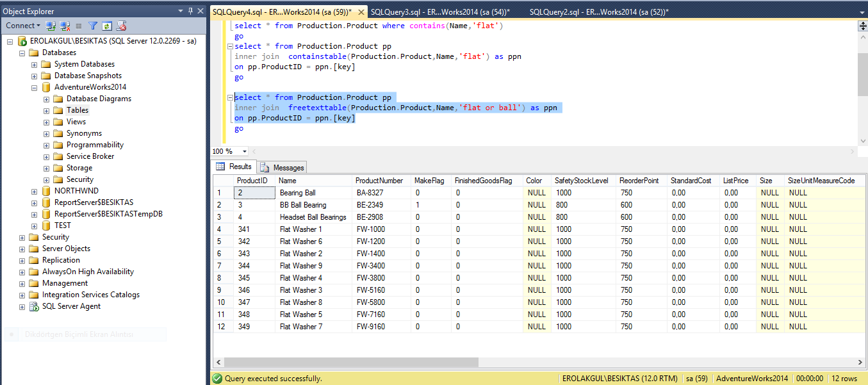Open the 100 % zoom dropdown
Screen dimensions: 868x385
pos(244,151)
